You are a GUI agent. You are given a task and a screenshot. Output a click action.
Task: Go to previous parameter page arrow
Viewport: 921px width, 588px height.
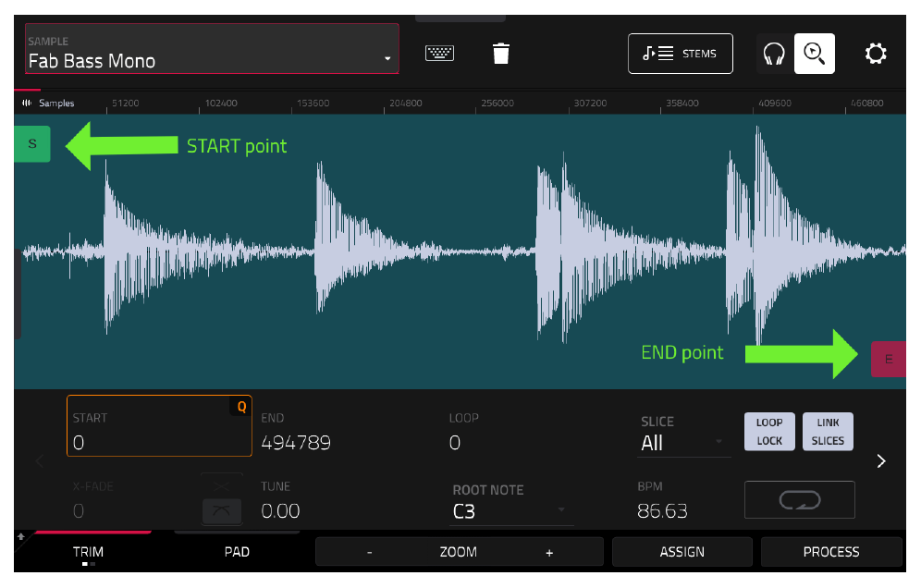tap(40, 461)
